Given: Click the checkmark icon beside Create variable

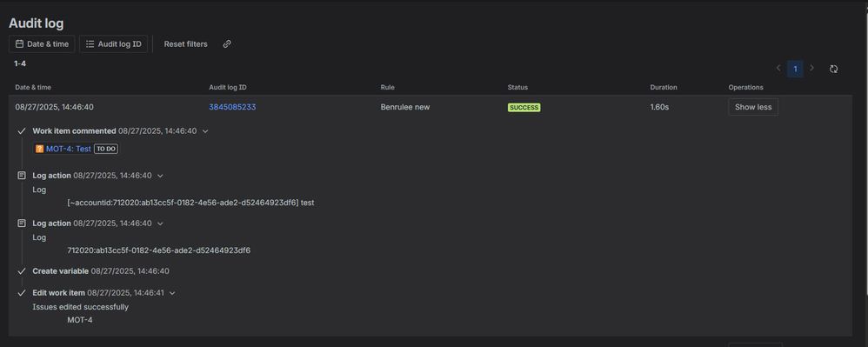Looking at the screenshot, I should point(22,271).
